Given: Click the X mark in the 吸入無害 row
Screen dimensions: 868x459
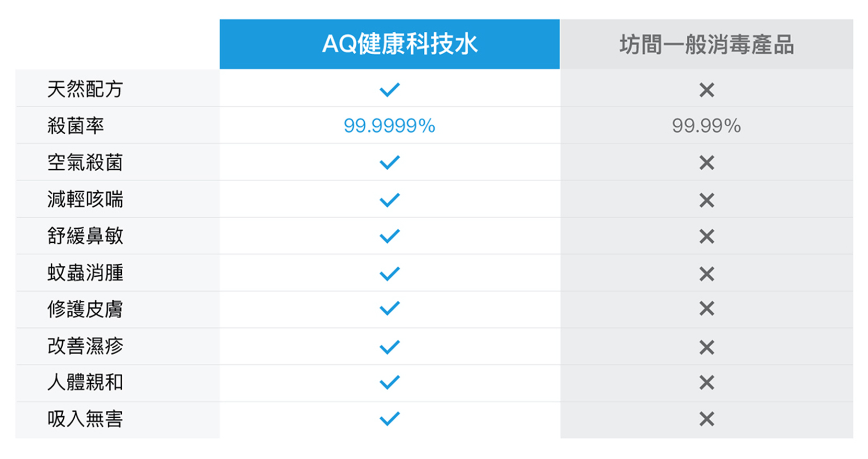Looking at the screenshot, I should [x=707, y=419].
